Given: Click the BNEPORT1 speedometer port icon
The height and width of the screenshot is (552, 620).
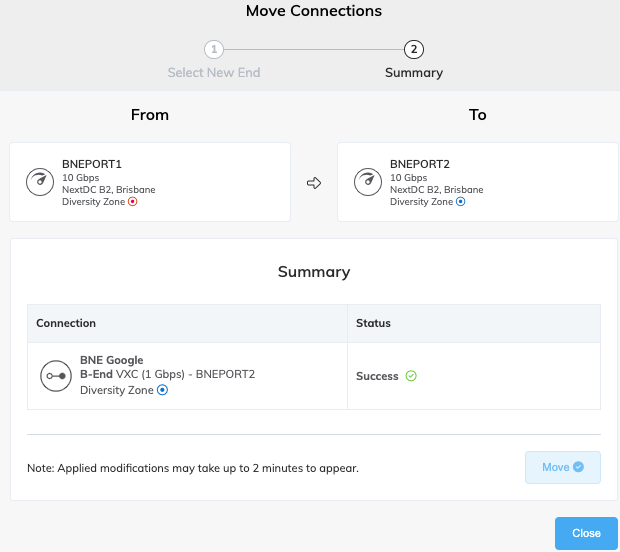Looking at the screenshot, I should pos(39,182).
